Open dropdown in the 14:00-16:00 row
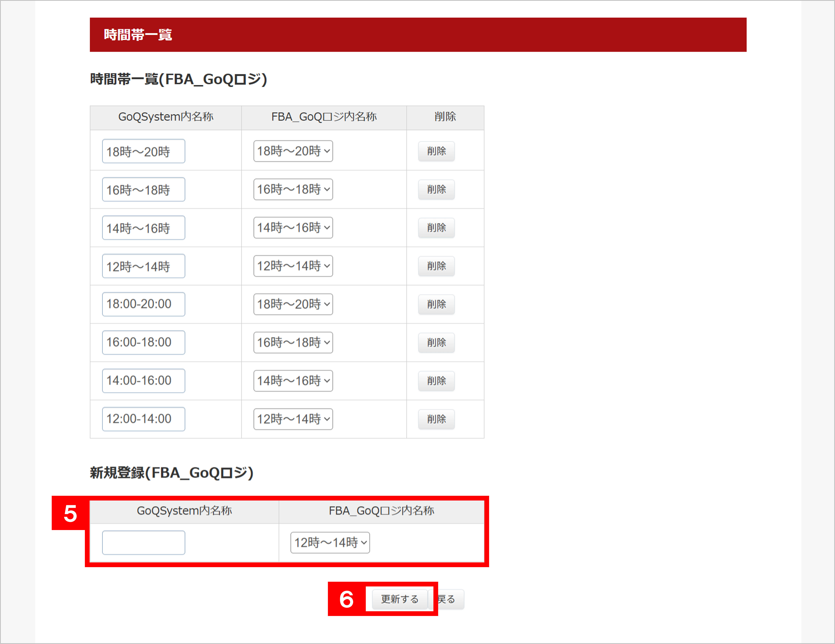The width and height of the screenshot is (835, 644). tap(293, 381)
